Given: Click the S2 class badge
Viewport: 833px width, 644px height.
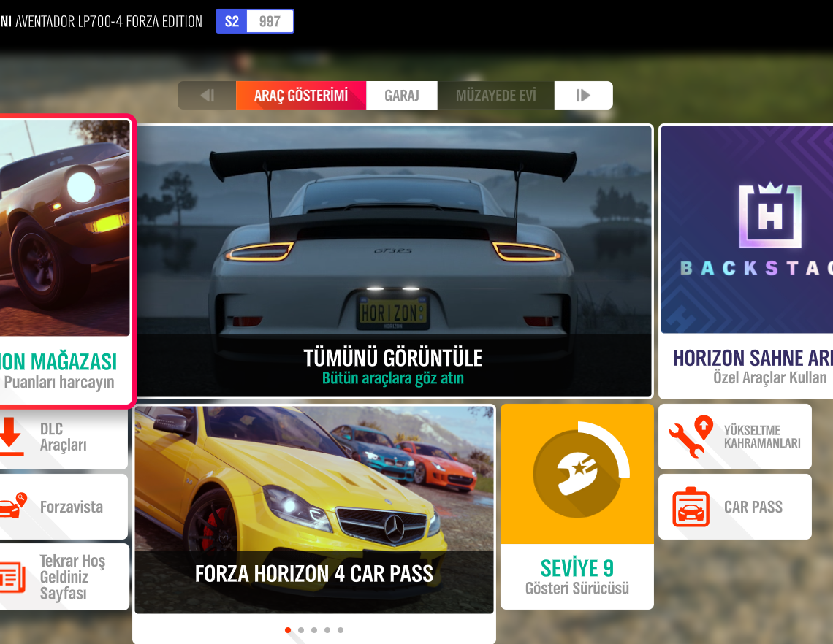Looking at the screenshot, I should tap(232, 21).
